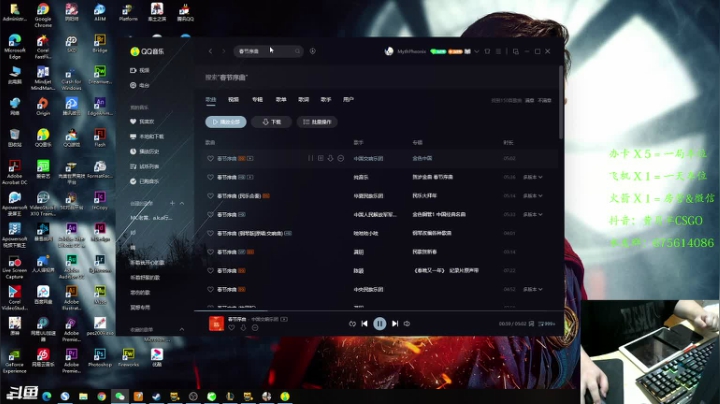Seek using the playback progress bar
This screenshot has height=404, width=720.
pyautogui.click(x=379, y=311)
